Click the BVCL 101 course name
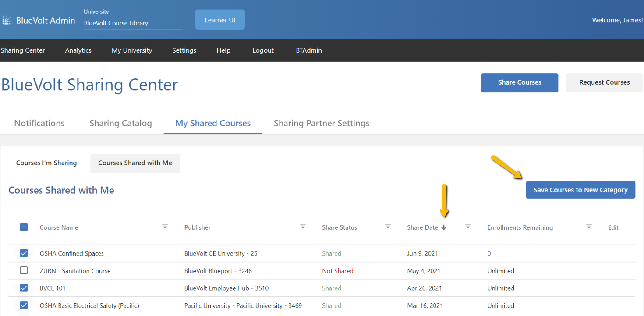This screenshot has width=644, height=316. pos(53,288)
